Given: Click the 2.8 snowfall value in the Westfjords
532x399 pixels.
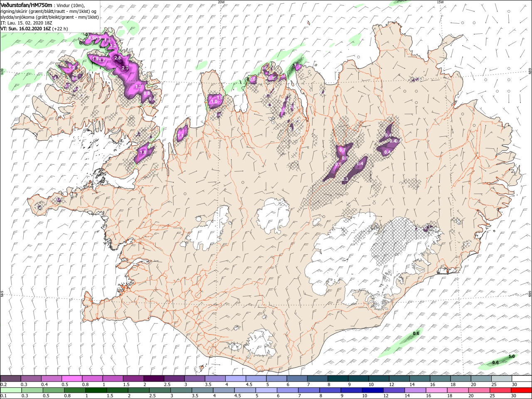Looking at the screenshot, I should (x=117, y=58).
